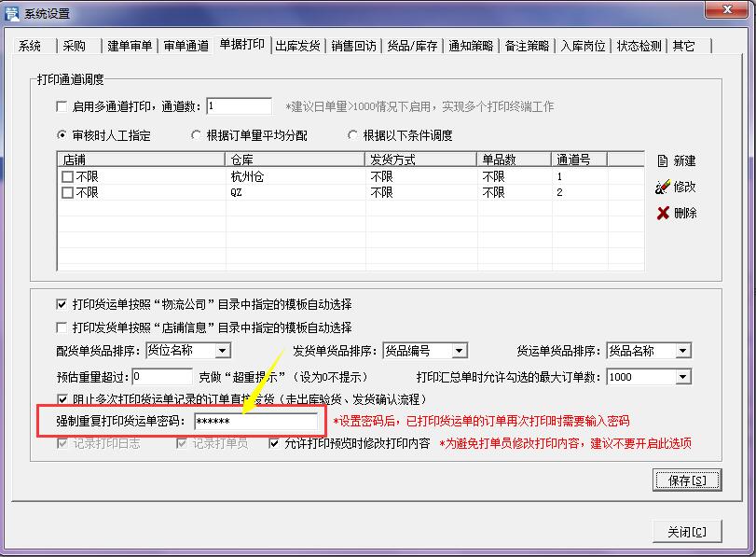Click the 新建 button label
This screenshot has width=756, height=557.
pyautogui.click(x=684, y=160)
